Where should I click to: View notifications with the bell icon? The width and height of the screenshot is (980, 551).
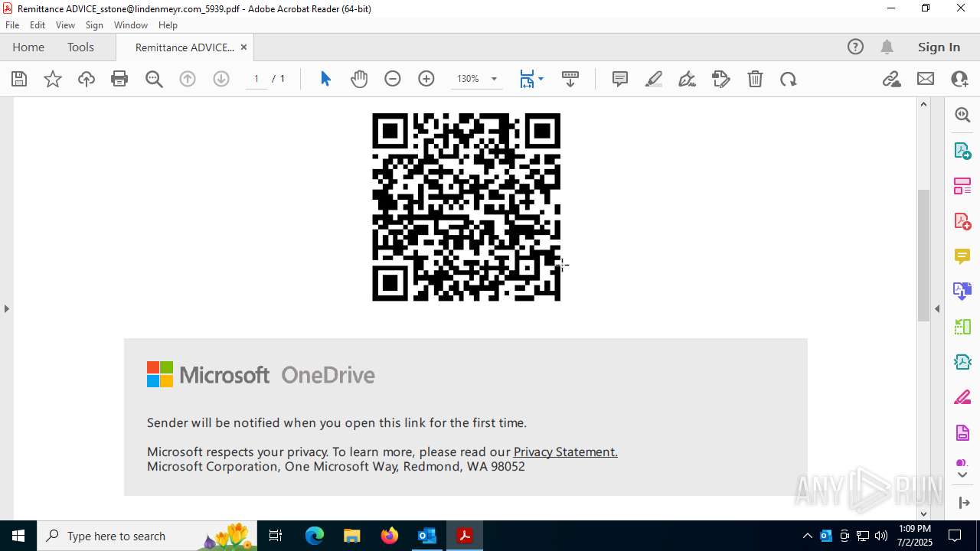[x=887, y=47]
